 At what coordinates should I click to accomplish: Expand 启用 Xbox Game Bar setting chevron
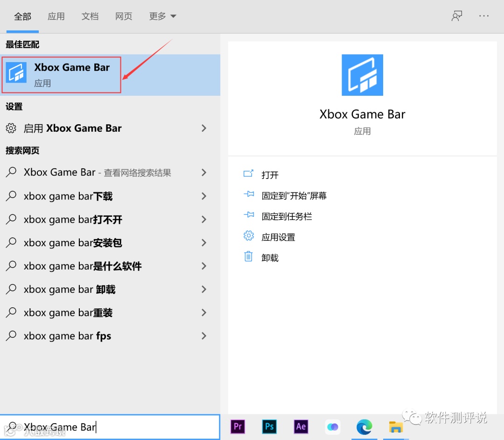(x=204, y=128)
